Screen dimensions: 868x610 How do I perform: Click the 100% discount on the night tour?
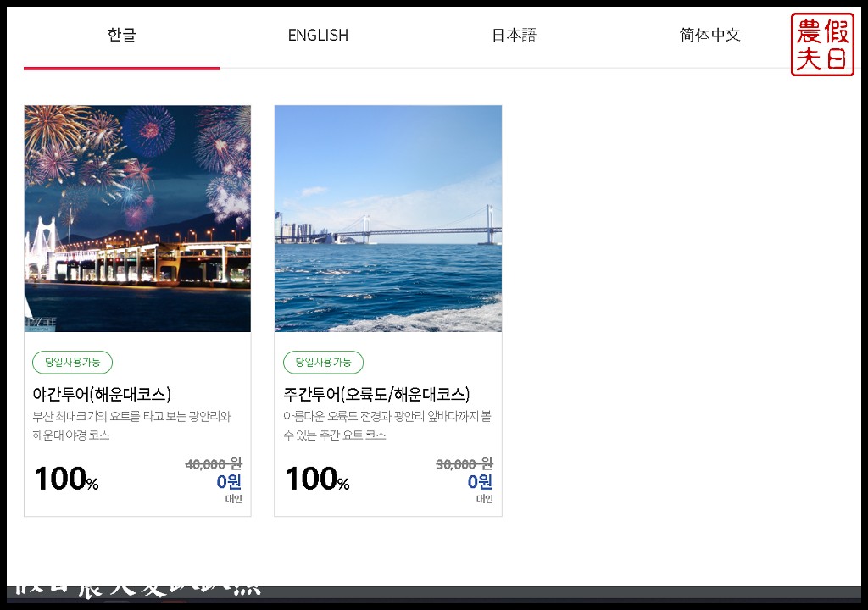tap(66, 480)
